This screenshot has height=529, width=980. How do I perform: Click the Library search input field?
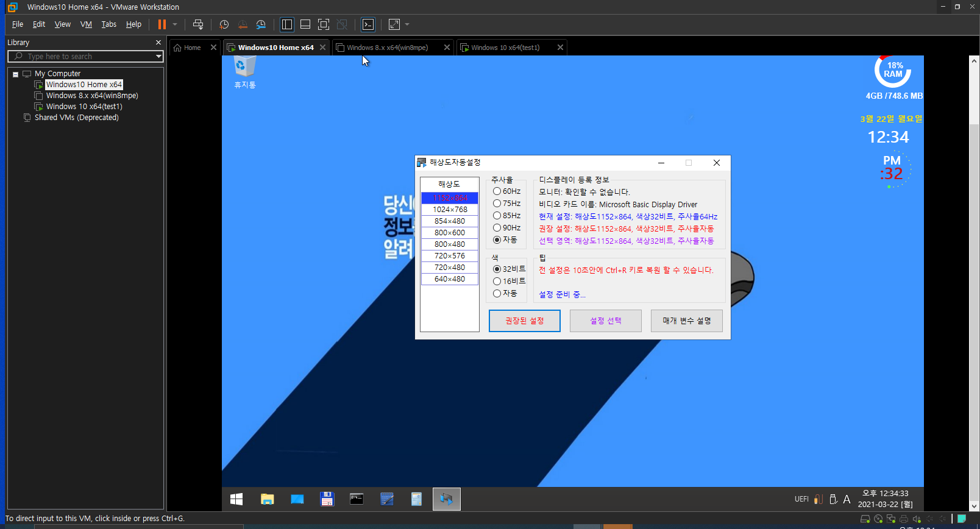click(x=85, y=56)
